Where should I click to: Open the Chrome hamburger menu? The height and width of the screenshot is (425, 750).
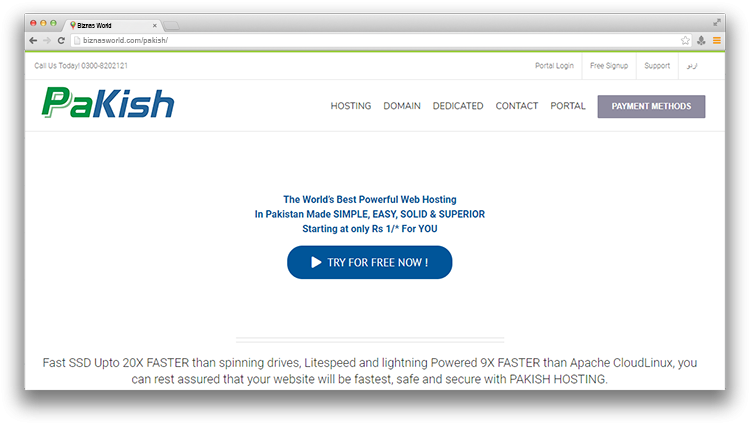[716, 40]
